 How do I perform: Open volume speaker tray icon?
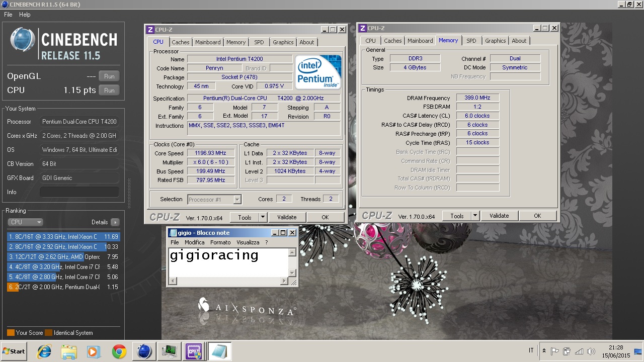(591, 351)
